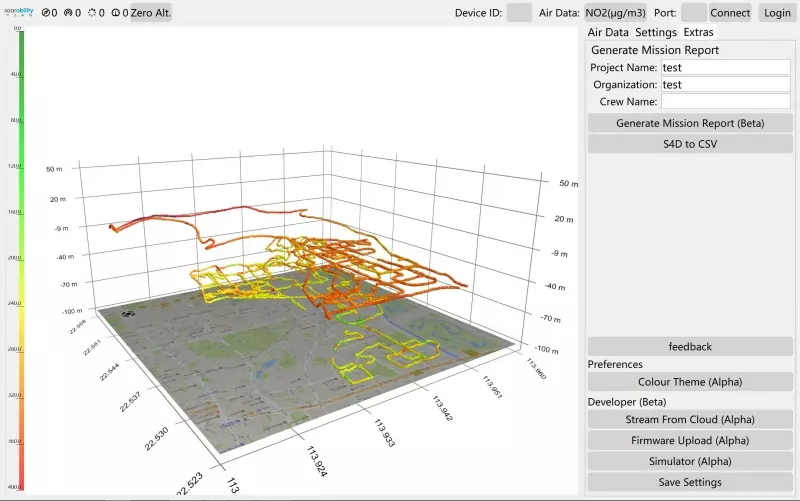Select the Extras tab
This screenshot has height=501, width=800.
(x=698, y=32)
